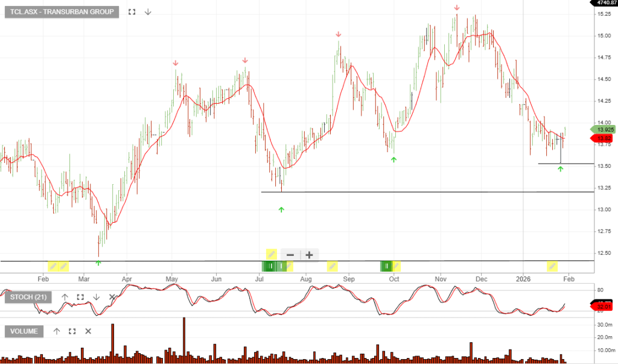Move the STOCH panel up with its arrow
Screen dimensions: 618x364
(65, 297)
